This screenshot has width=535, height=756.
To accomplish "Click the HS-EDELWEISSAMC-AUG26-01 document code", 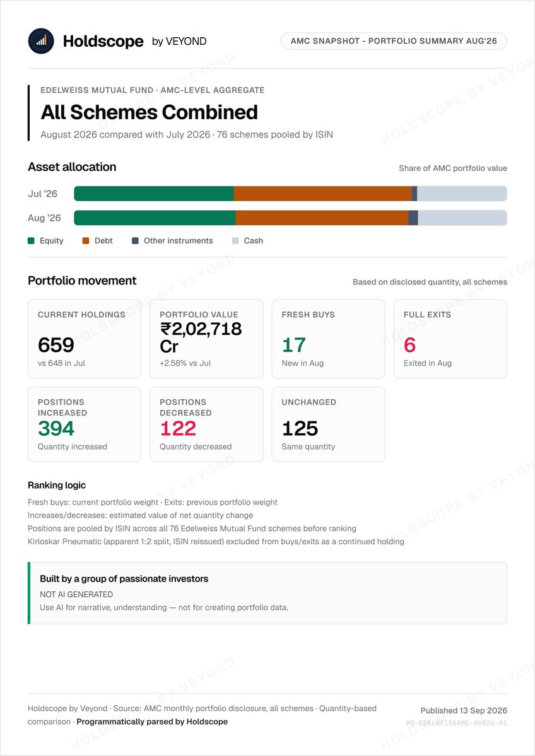I will point(457,723).
